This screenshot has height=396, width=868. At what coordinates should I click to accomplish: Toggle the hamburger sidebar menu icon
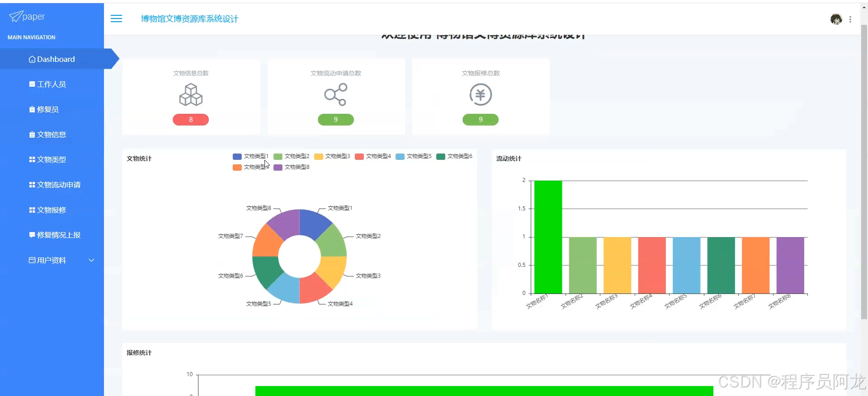116,19
